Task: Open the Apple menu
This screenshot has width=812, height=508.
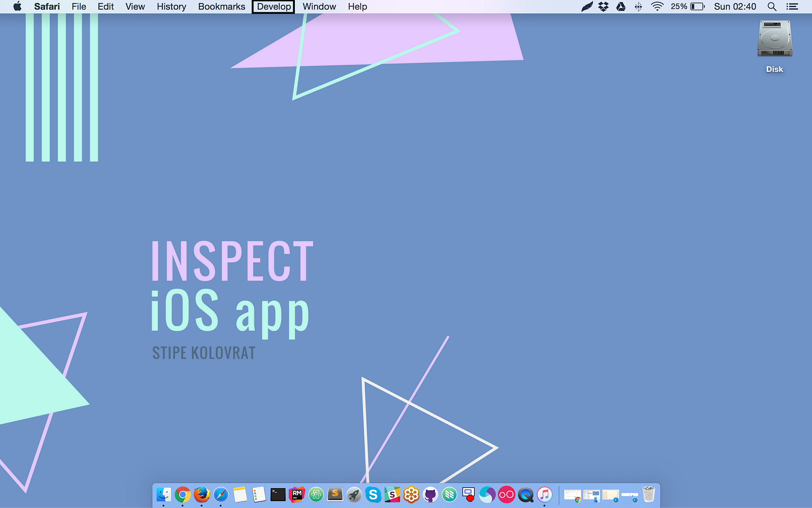Action: [x=17, y=7]
